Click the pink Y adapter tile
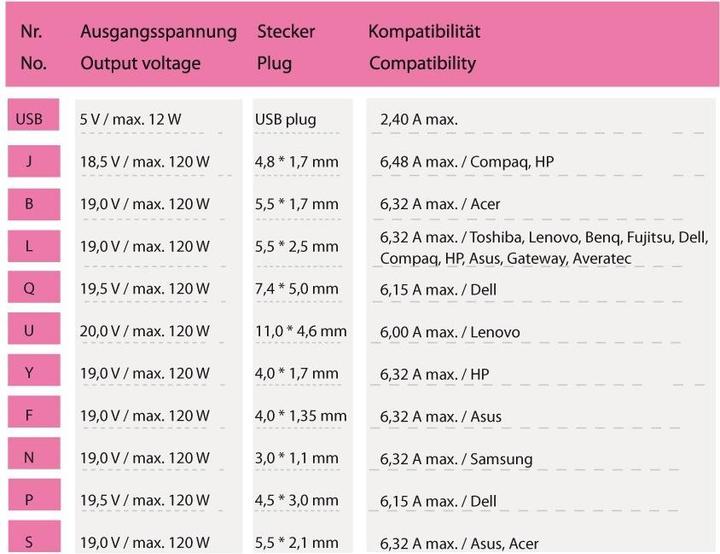Viewport: 720px width, 554px height. point(29,374)
